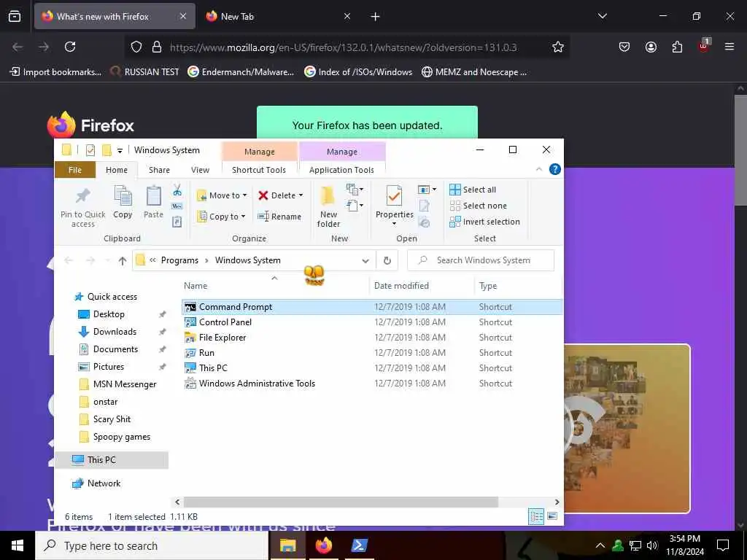Customize Quick Access Toolbar dropdown arrow
The image size is (747, 560).
click(120, 151)
